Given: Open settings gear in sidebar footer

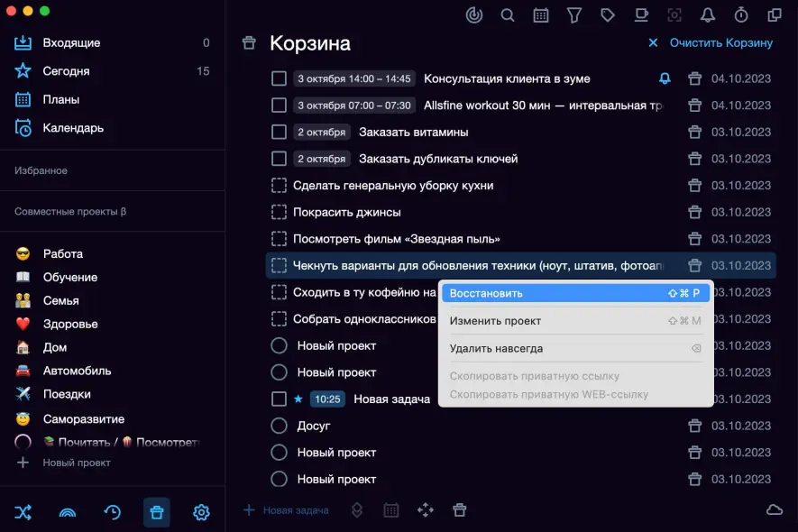Looking at the screenshot, I should click(202, 512).
